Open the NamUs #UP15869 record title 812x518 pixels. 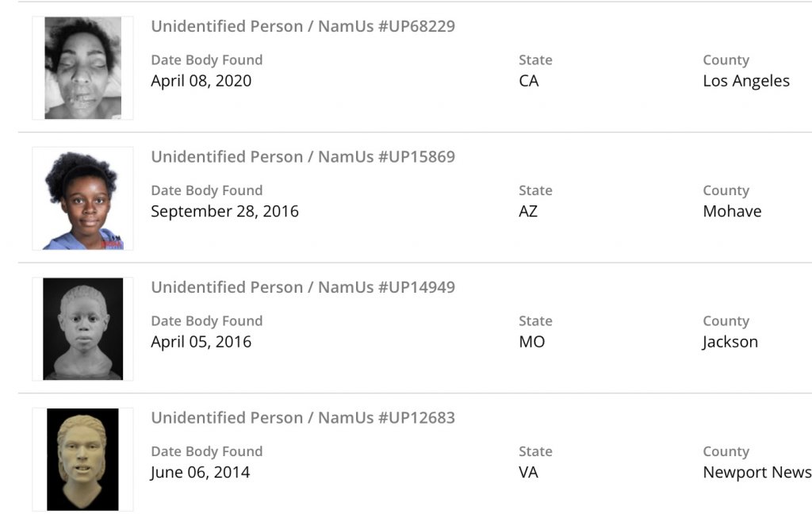pos(303,156)
